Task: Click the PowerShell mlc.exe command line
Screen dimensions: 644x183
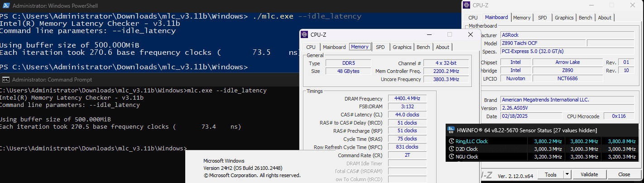Action: [181, 16]
